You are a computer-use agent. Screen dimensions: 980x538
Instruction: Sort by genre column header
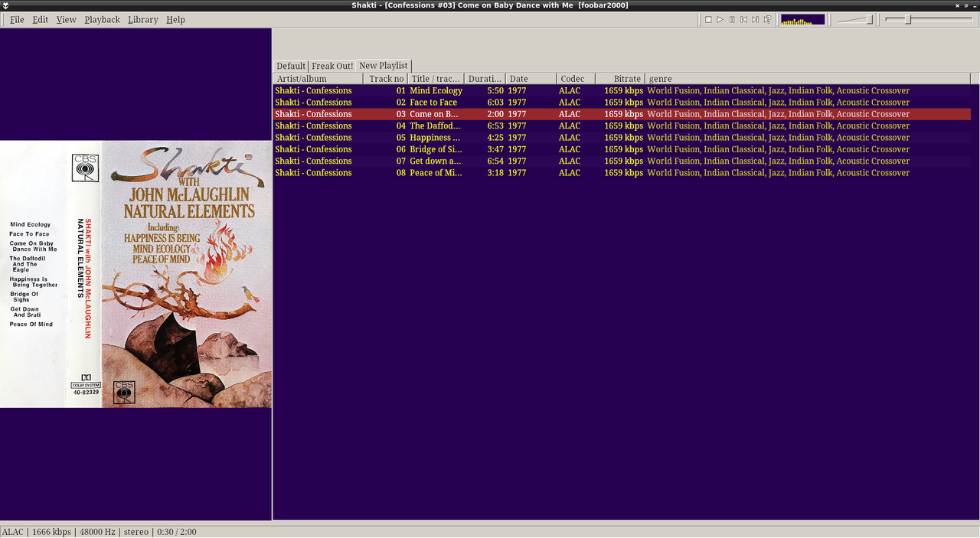coord(808,79)
